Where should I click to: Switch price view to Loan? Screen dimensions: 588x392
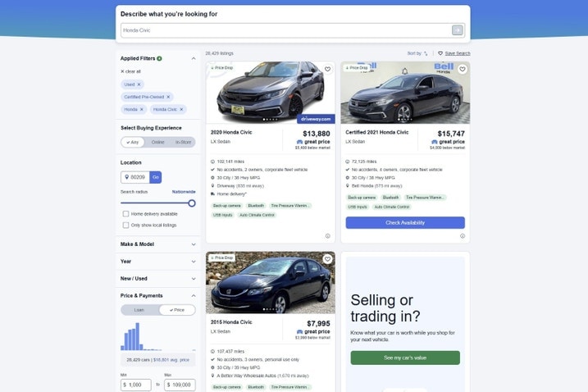coord(139,310)
